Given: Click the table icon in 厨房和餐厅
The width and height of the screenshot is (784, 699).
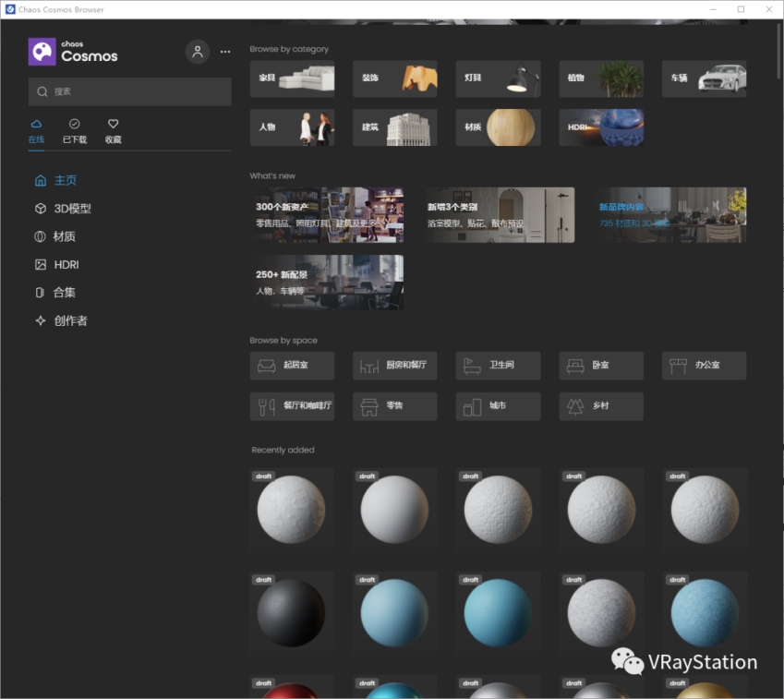Looking at the screenshot, I should click(369, 367).
